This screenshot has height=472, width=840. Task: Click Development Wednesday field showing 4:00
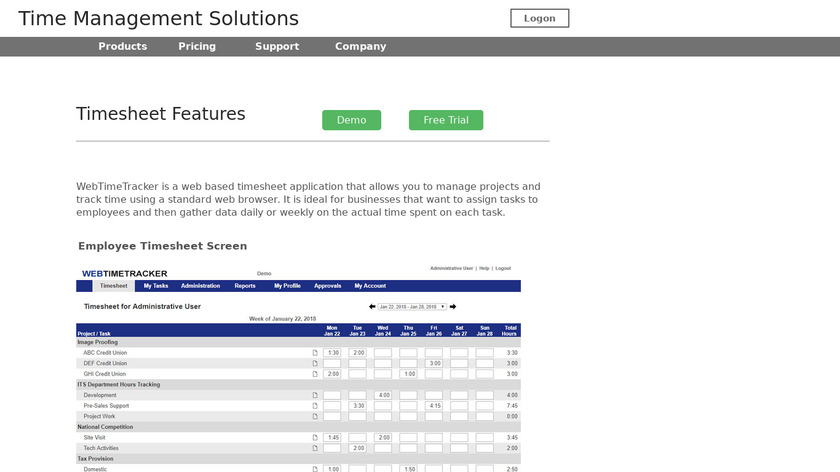tap(383, 395)
